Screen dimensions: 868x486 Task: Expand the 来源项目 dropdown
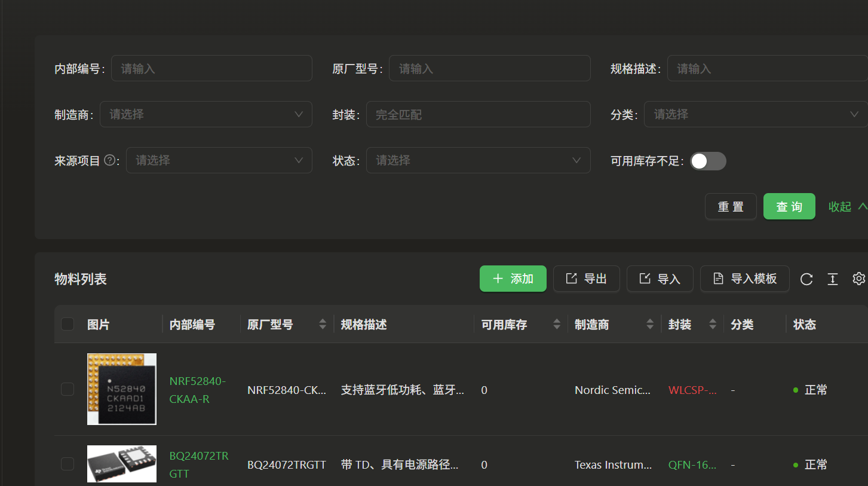[x=219, y=160]
